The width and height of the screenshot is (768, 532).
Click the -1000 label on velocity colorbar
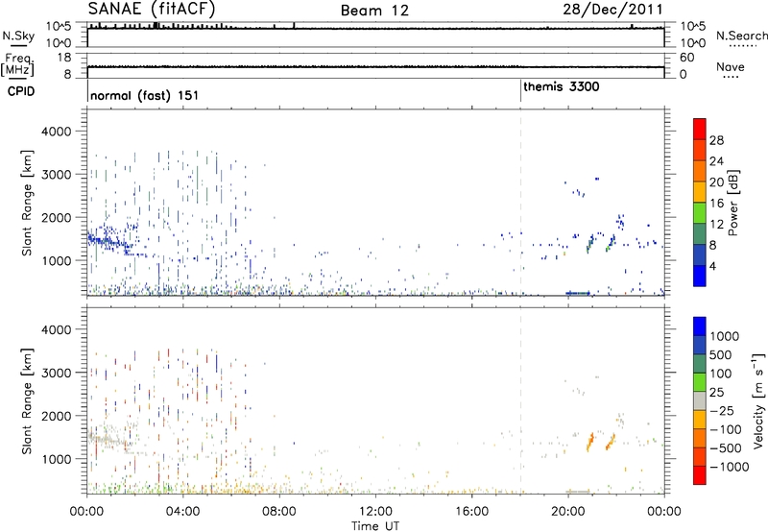[x=729, y=467]
